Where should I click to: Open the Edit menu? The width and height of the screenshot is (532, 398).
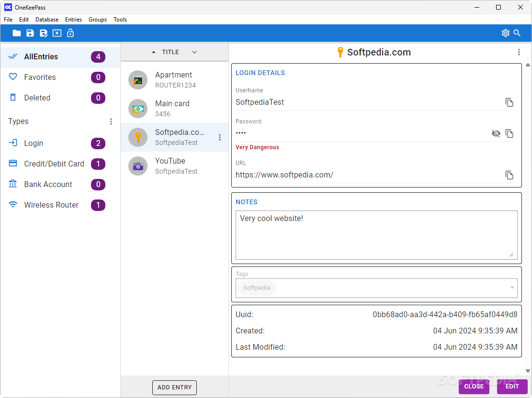(x=24, y=20)
